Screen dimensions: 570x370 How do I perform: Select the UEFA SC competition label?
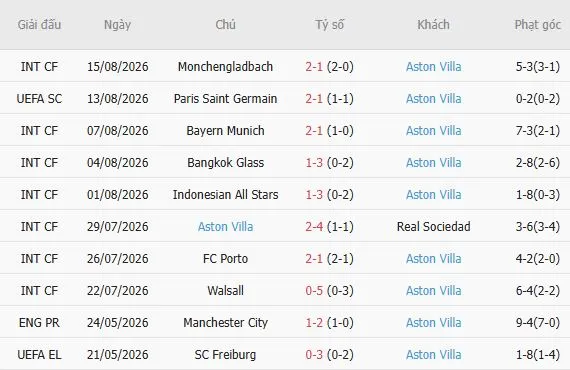(39, 98)
